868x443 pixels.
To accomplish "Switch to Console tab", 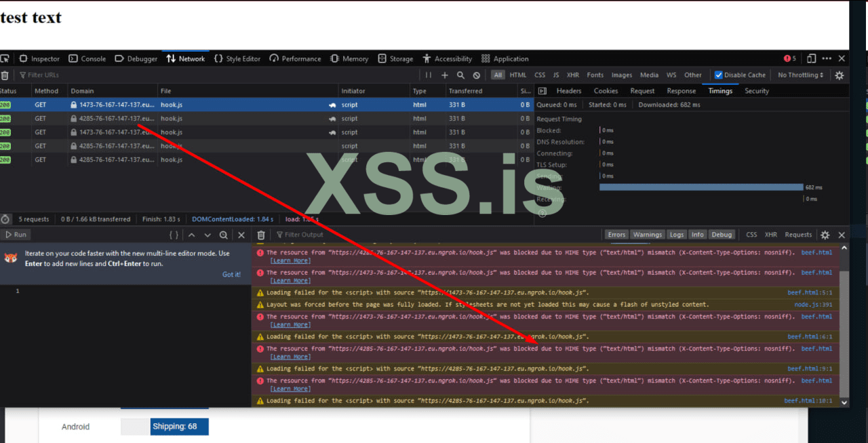I will (87, 59).
